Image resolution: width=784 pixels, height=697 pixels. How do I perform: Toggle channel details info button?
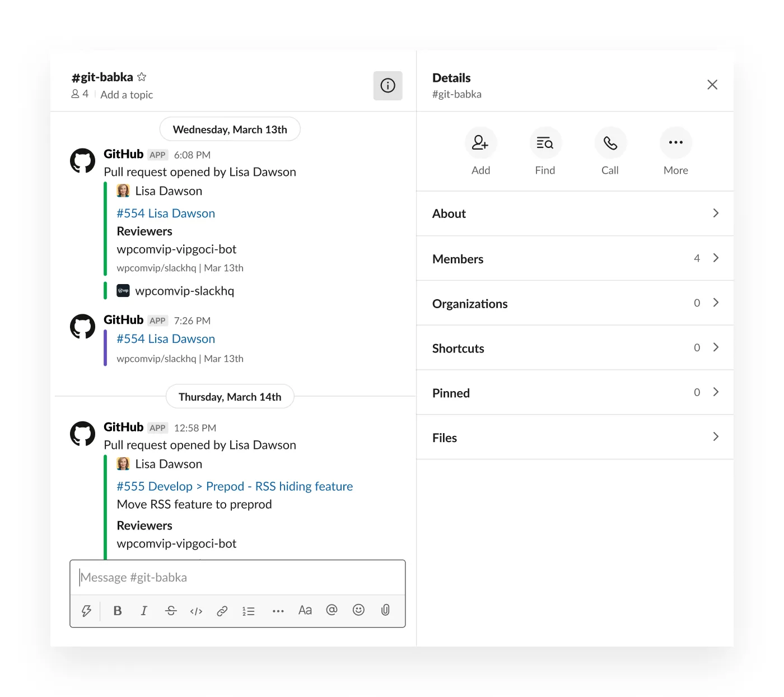click(388, 86)
